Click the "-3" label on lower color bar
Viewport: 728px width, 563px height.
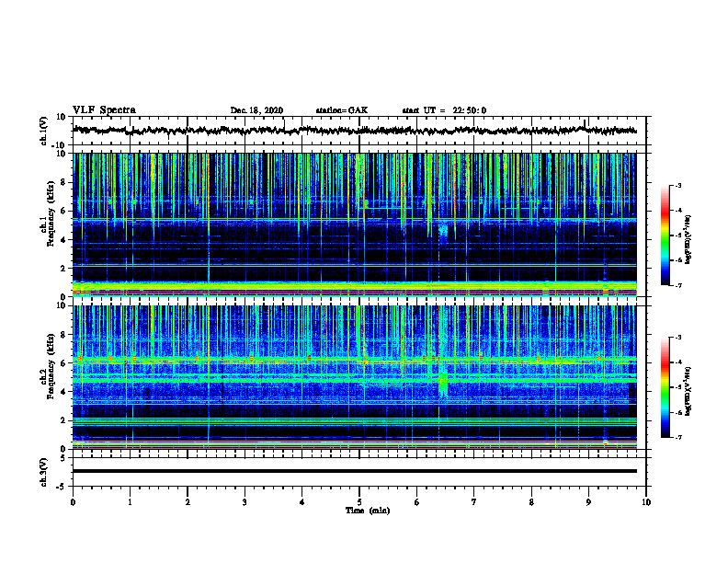pos(678,338)
